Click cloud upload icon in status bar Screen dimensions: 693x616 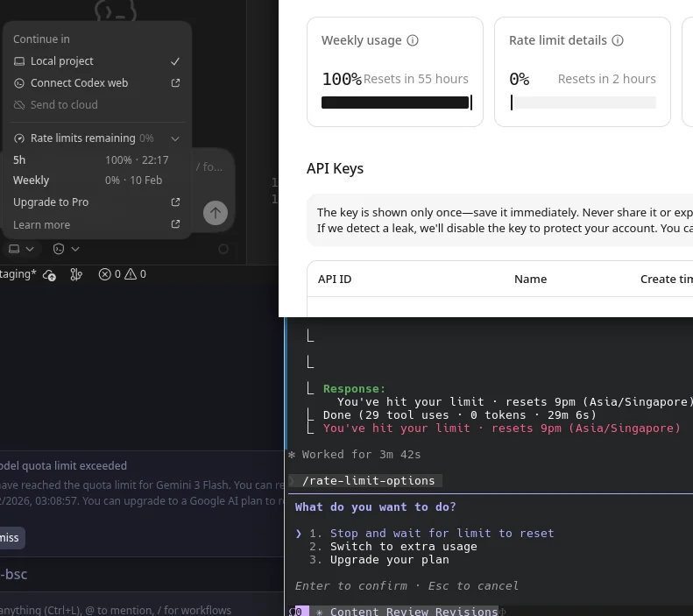tap(49, 275)
